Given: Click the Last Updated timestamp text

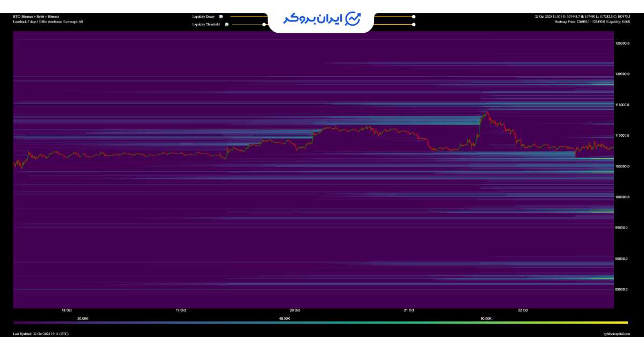Looking at the screenshot, I should (41, 334).
